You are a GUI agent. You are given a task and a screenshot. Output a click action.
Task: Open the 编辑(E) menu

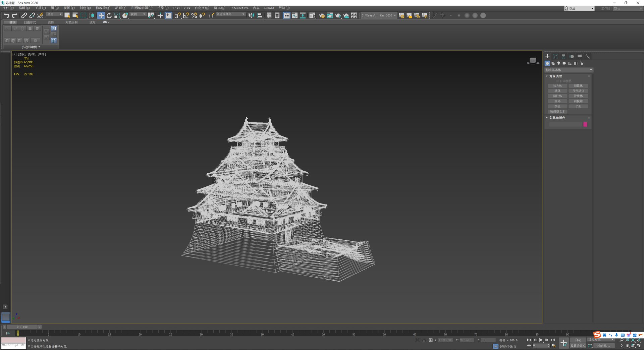coord(24,8)
